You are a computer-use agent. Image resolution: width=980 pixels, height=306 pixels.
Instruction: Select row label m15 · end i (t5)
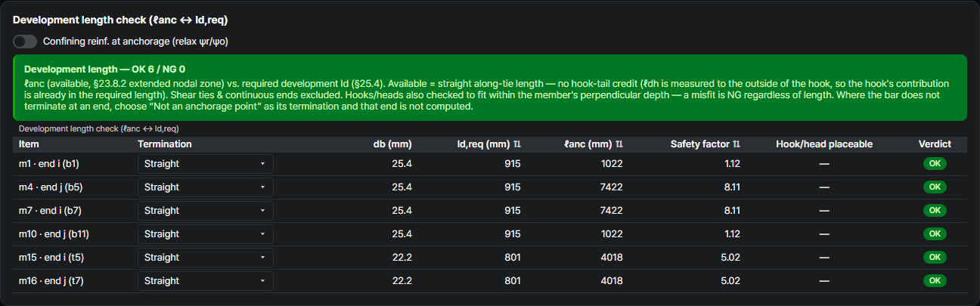[x=51, y=258]
